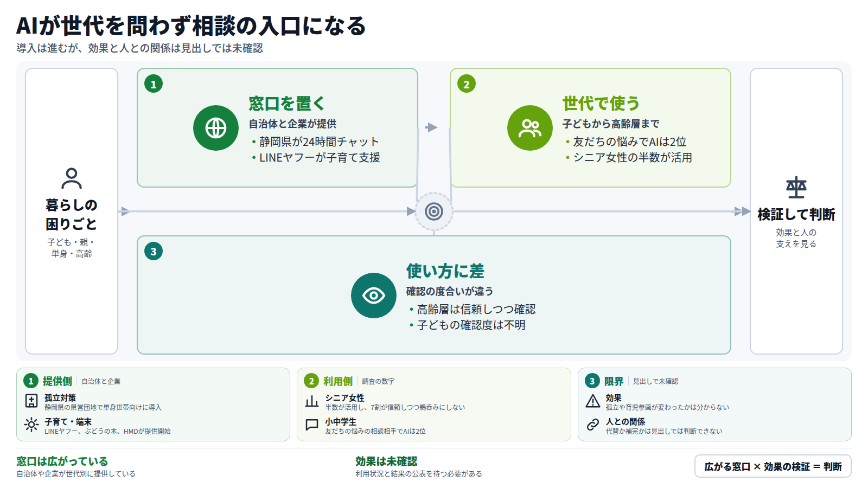Click the bullet LINEヤフーが子育て支援
This screenshot has width=868, height=488.
coord(320,157)
